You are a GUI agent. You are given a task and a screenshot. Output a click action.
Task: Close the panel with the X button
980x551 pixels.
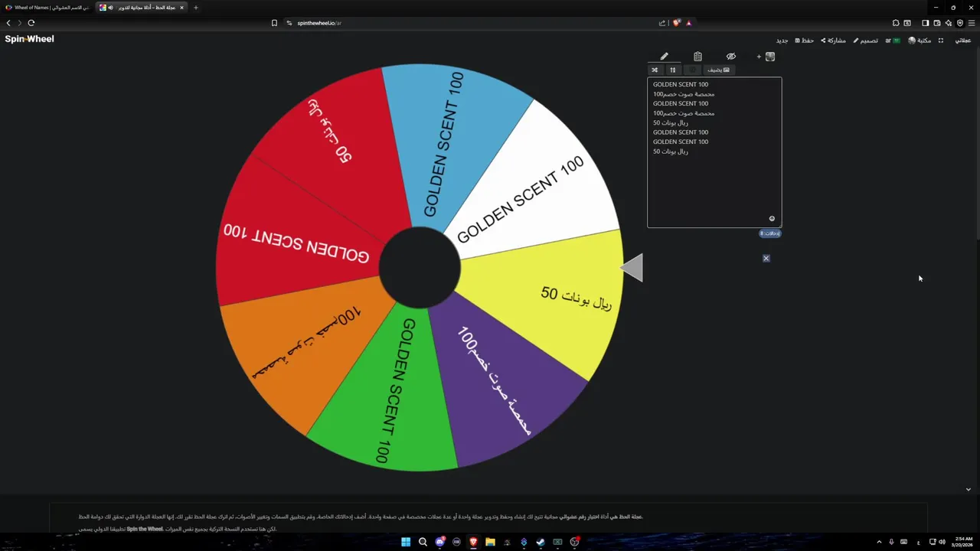tap(766, 259)
